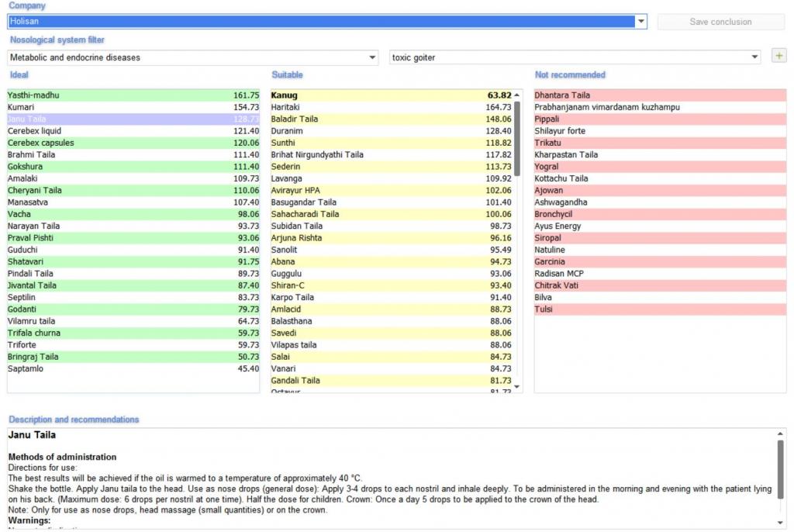Choose Haritaki in the Suitable list

tap(392, 107)
